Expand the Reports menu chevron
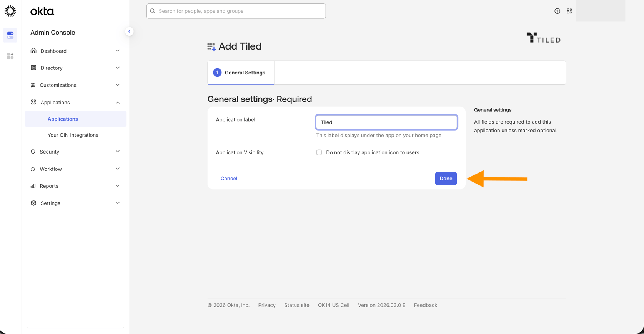Screen dimensions: 644x334 (118, 186)
